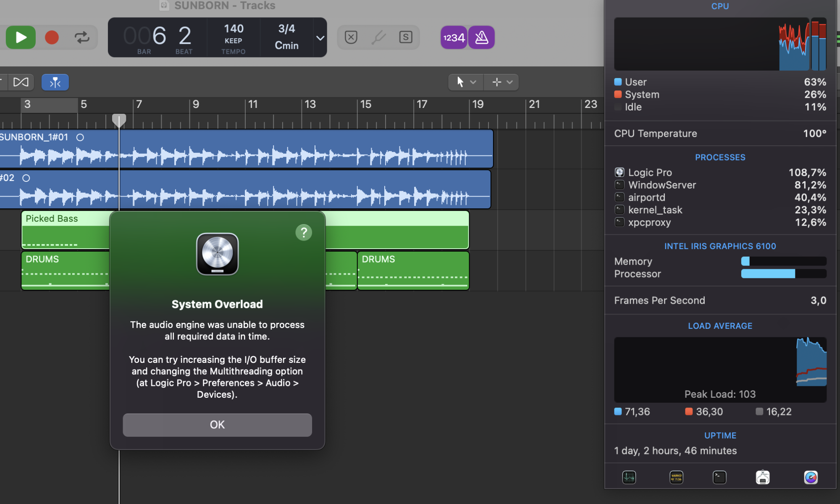Launch Terminal from the stats panel
Screen dimensions: 840x504
pyautogui.click(x=719, y=478)
